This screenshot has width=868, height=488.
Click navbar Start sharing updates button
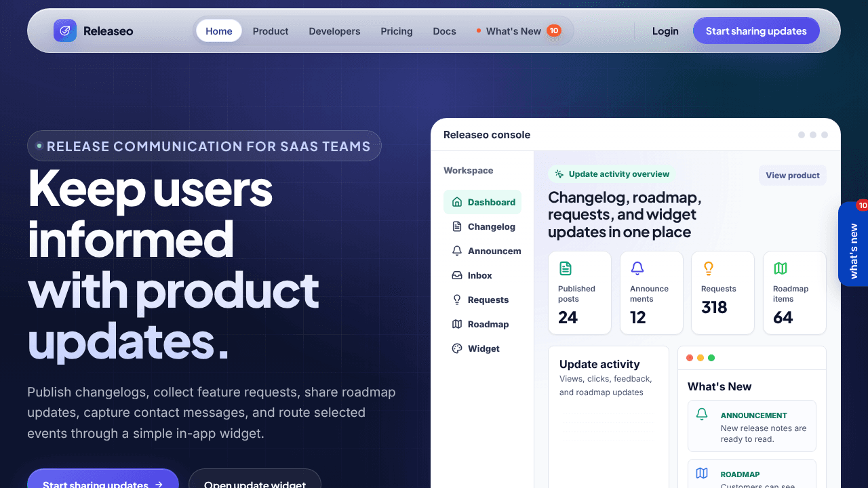point(756,31)
